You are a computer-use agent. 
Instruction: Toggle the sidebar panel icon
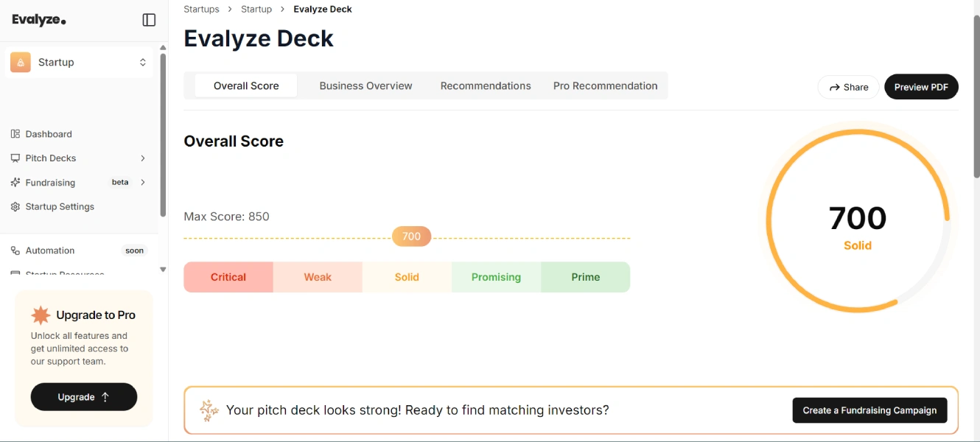pos(149,20)
